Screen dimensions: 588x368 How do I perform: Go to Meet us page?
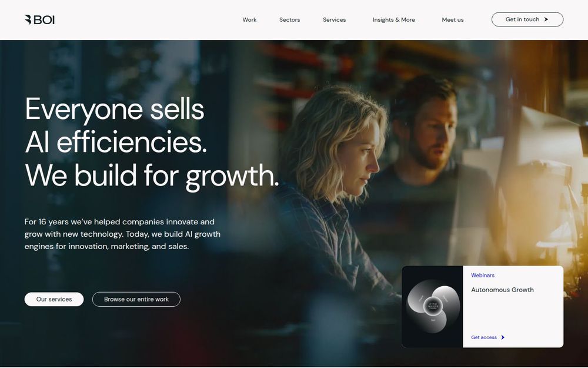tap(453, 20)
